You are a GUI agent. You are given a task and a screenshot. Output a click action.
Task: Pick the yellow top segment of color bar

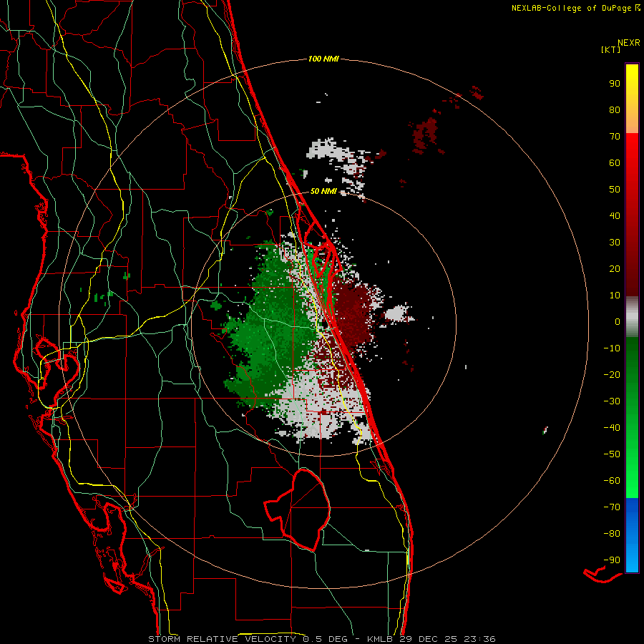click(x=632, y=99)
